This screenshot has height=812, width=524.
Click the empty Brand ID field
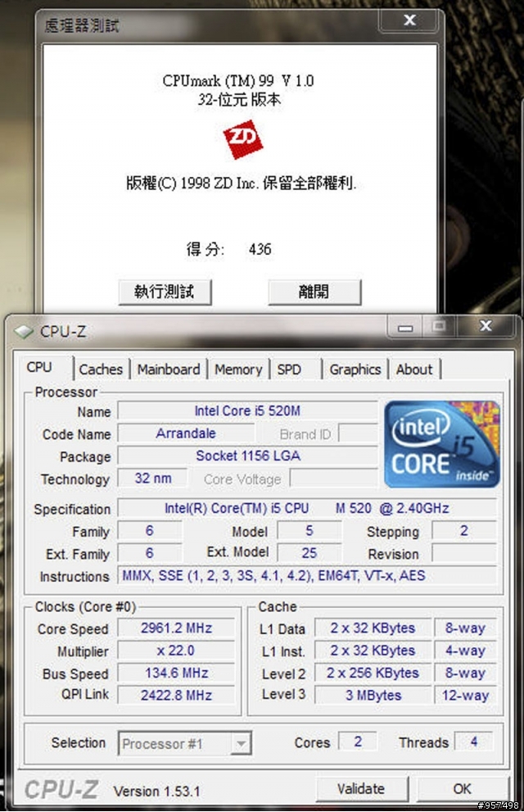358,433
